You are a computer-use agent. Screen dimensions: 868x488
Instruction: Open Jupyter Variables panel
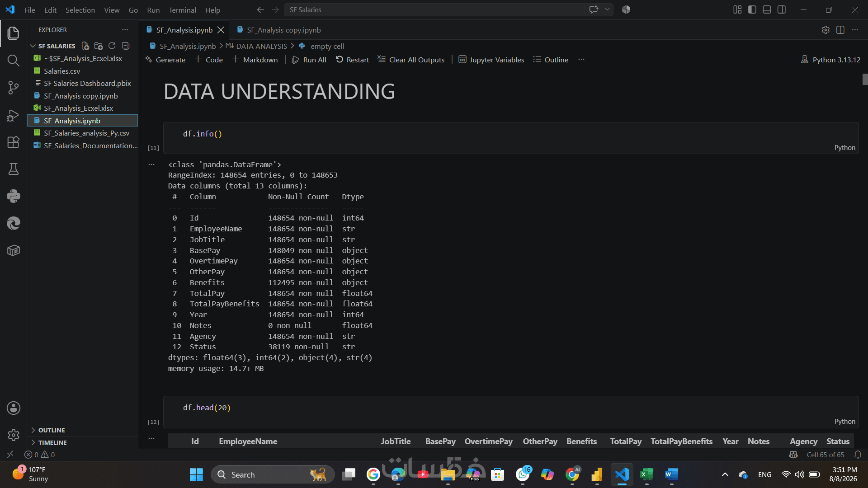click(x=491, y=60)
